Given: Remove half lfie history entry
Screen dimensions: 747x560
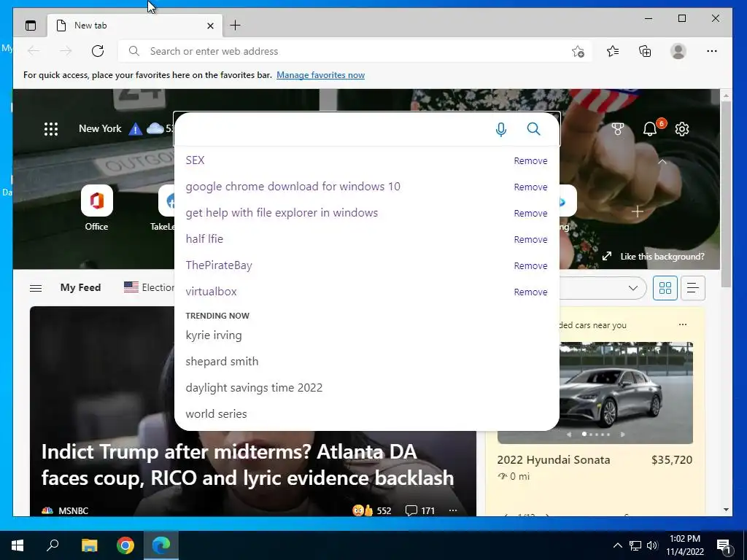Looking at the screenshot, I should coord(530,239).
